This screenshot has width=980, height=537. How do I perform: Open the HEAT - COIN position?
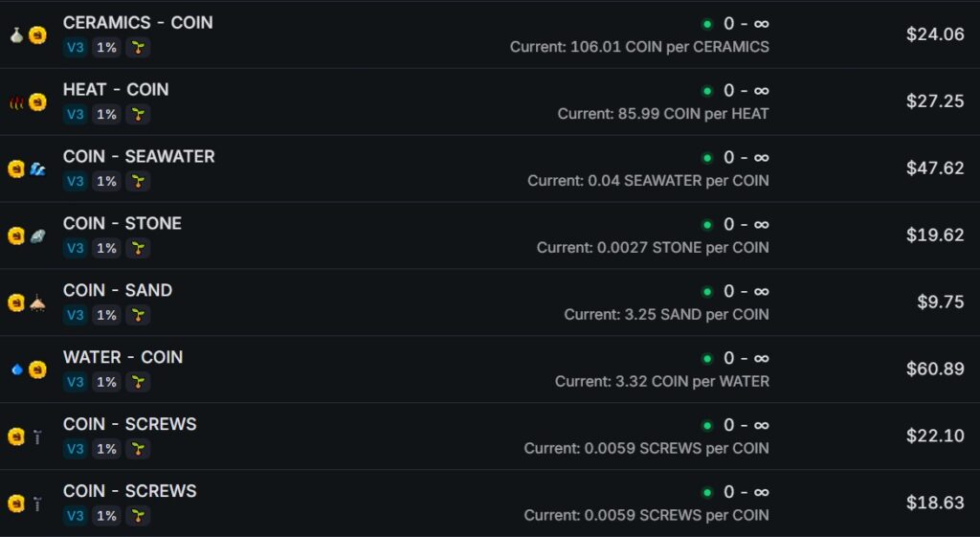(116, 89)
